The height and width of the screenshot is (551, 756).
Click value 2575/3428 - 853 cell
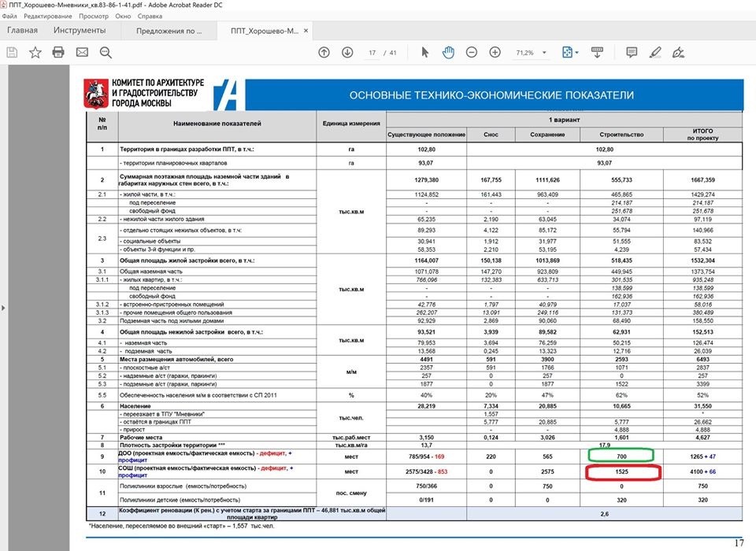(426, 471)
